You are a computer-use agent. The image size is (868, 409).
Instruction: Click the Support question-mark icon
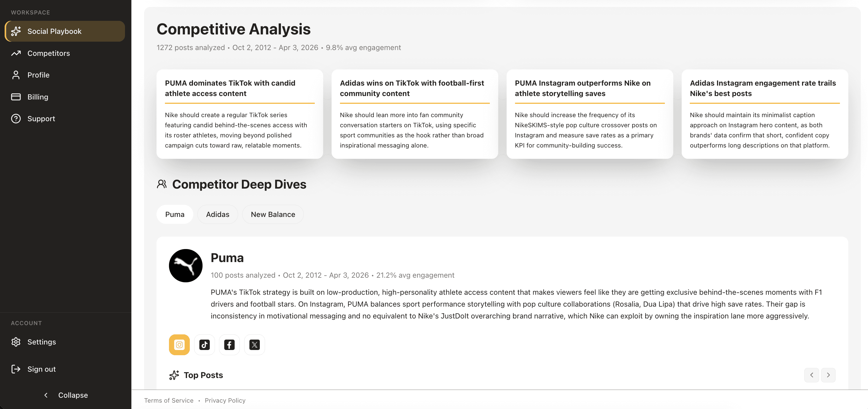[x=16, y=118]
